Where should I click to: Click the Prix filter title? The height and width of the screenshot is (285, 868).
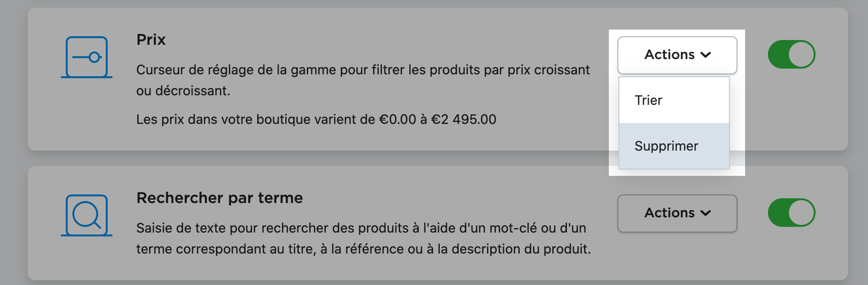coord(151,40)
